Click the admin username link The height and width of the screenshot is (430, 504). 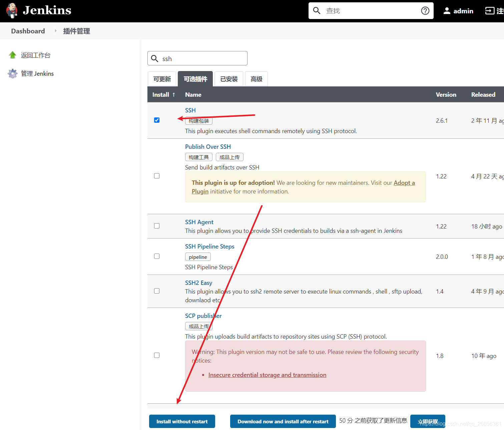click(463, 11)
